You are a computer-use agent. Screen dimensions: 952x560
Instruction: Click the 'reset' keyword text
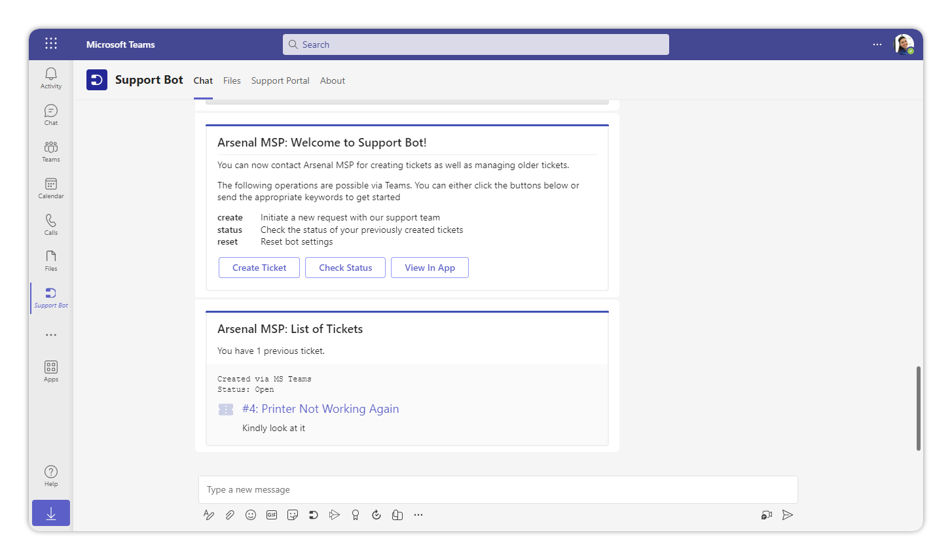pos(227,241)
